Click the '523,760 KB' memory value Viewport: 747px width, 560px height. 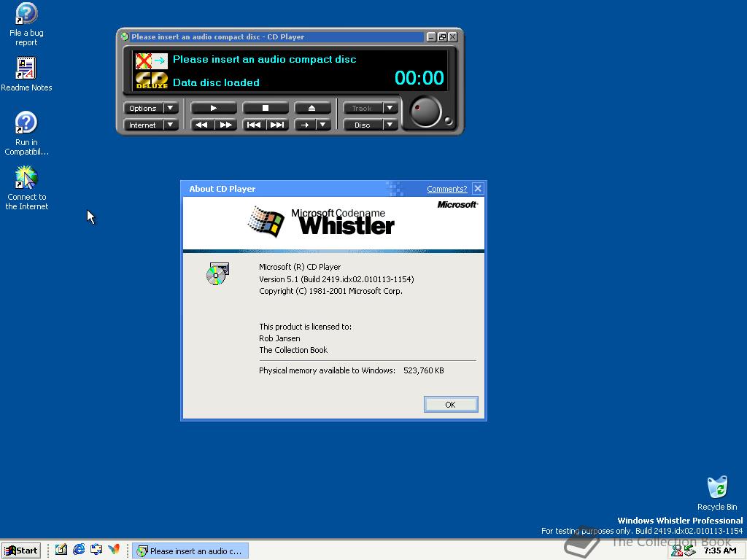(x=424, y=370)
